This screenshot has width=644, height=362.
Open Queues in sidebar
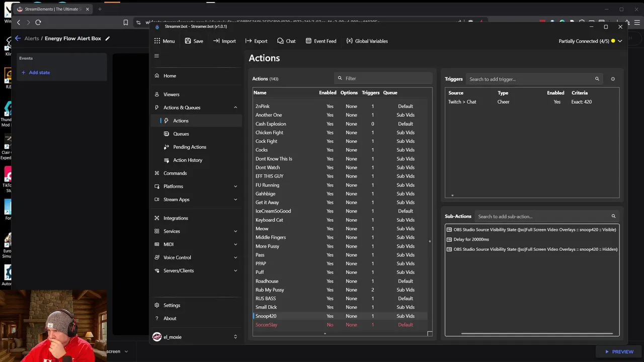click(x=196, y=134)
